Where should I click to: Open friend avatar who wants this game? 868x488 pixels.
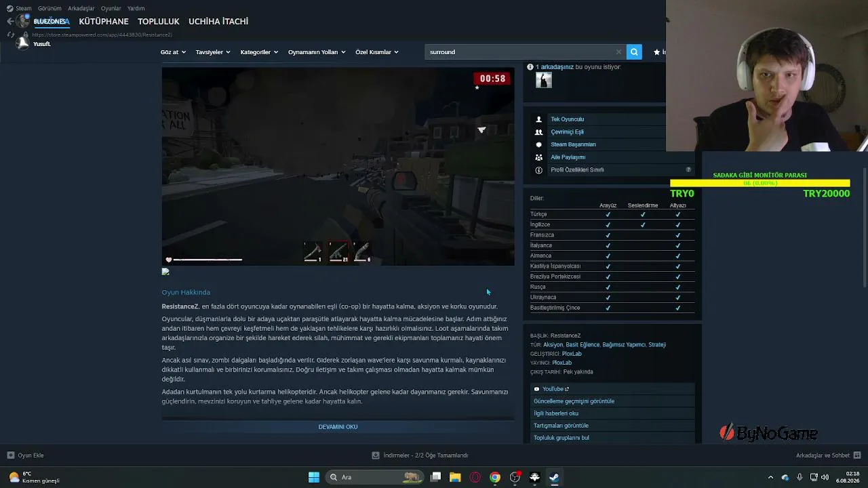coord(543,80)
